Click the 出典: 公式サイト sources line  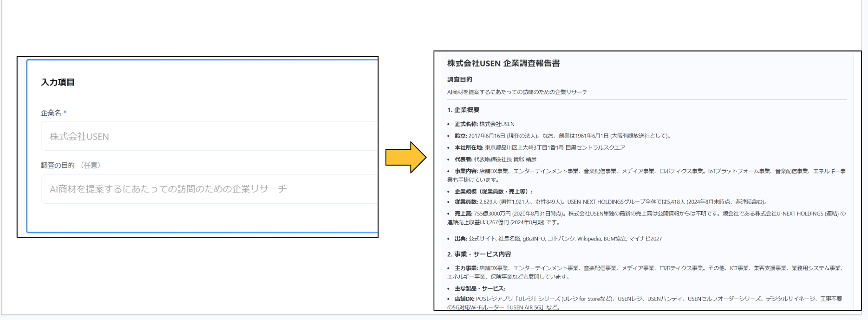tap(558, 239)
